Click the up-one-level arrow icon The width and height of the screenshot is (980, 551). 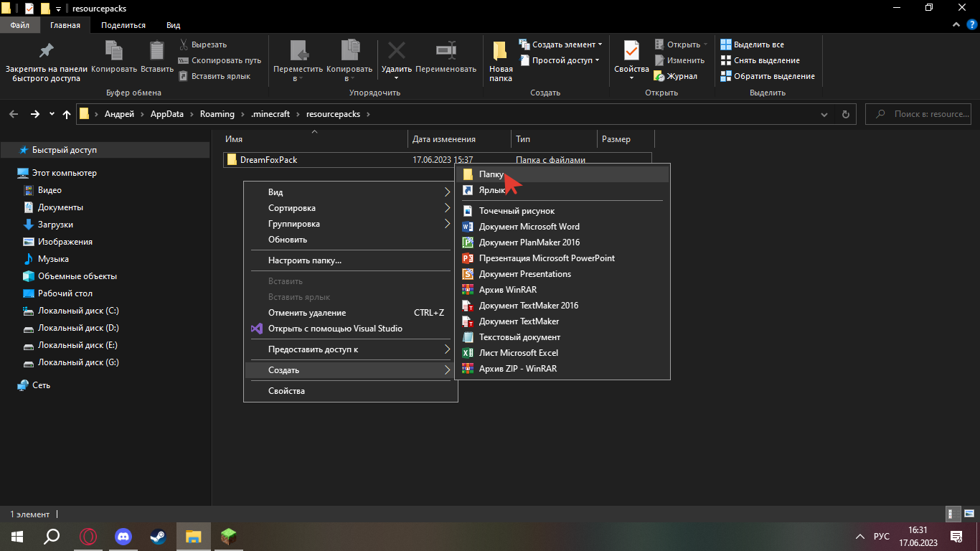[67, 114]
